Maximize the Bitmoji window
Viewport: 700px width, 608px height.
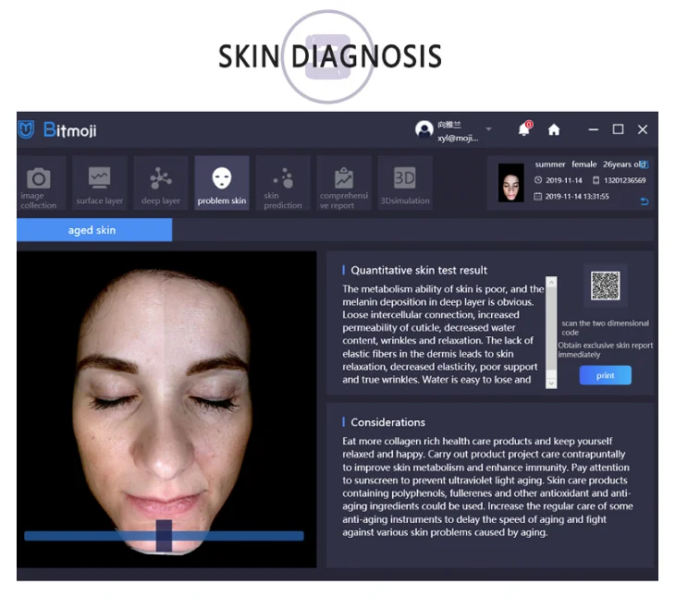point(618,129)
